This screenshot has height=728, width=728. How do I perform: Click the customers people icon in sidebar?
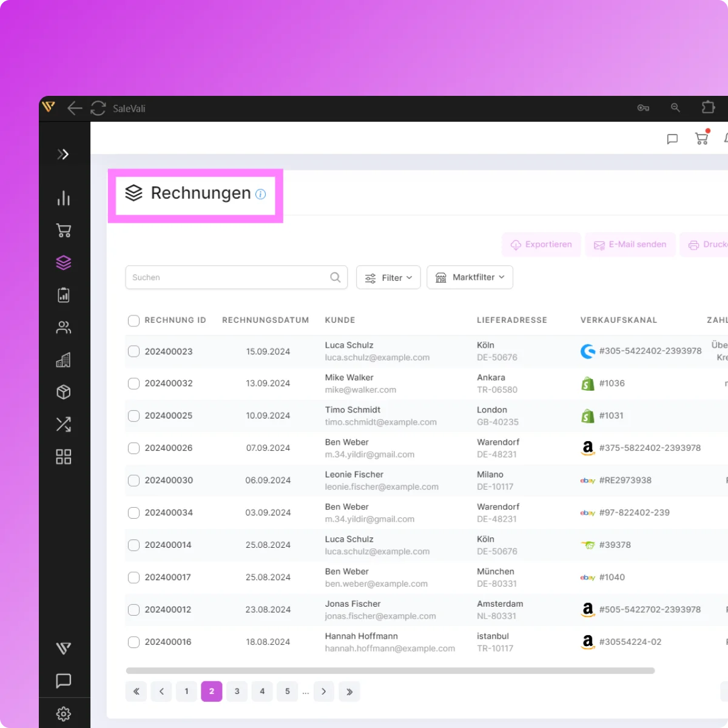(x=63, y=328)
